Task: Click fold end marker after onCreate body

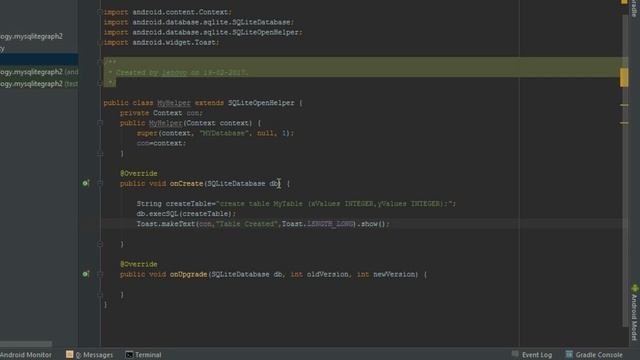Action: [x=100, y=244]
